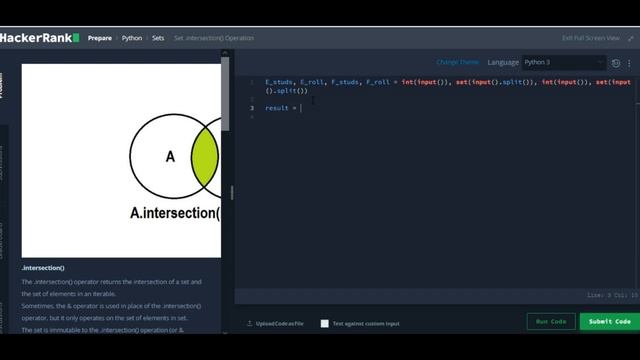The image size is (640, 360).
Task: Click Exit Full Screen View
Action: (591, 38)
